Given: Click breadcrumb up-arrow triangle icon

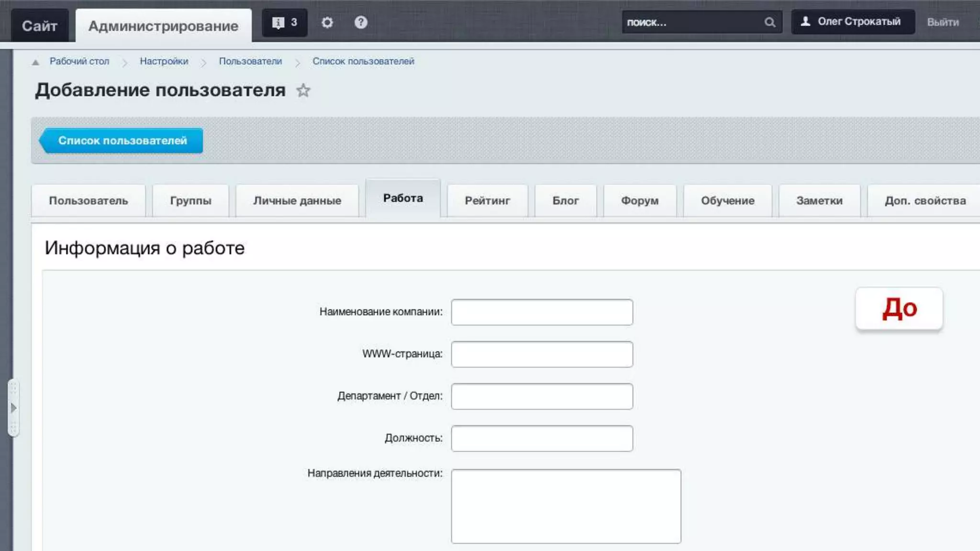Looking at the screenshot, I should tap(35, 62).
